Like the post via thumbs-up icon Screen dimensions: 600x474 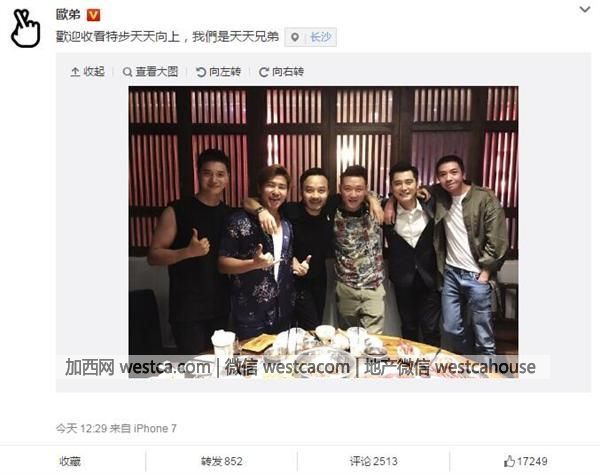(x=509, y=461)
